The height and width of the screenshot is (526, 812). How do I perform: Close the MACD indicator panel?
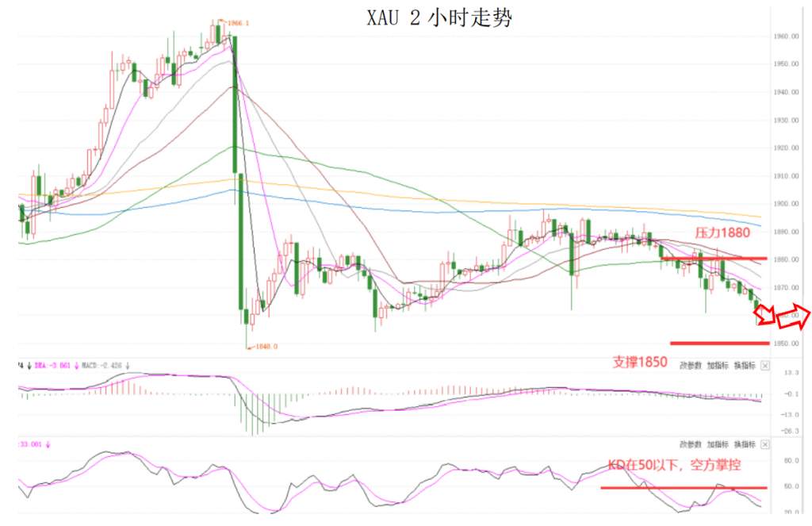[x=765, y=366]
